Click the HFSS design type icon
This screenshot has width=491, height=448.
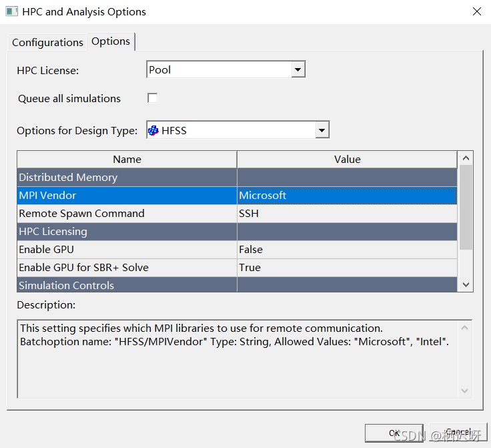coord(153,130)
